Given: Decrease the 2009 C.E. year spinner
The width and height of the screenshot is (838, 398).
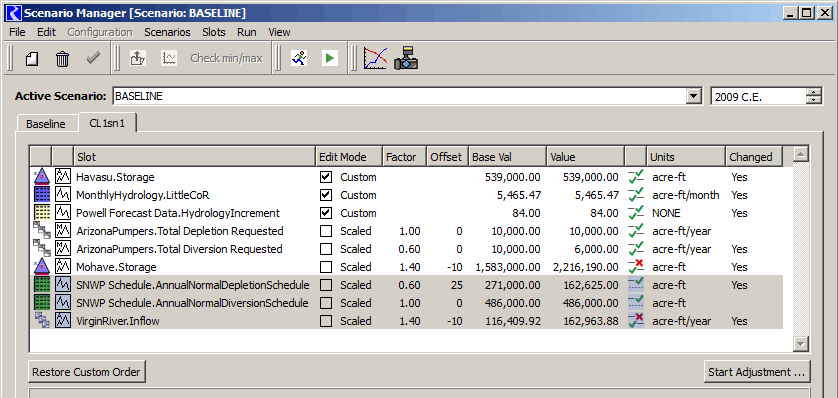Looking at the screenshot, I should pyautogui.click(x=813, y=100).
